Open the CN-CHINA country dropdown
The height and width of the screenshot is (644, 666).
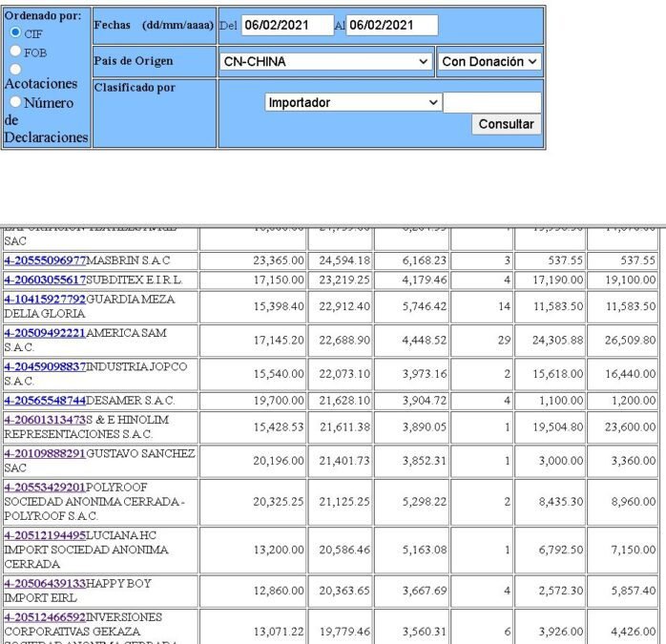point(325,62)
